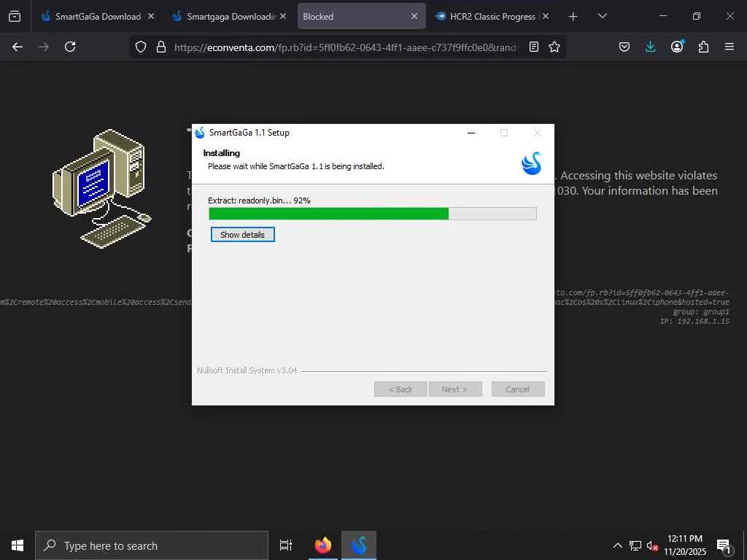
Task: Close the SmartGaGa Download tab
Action: pyautogui.click(x=151, y=16)
